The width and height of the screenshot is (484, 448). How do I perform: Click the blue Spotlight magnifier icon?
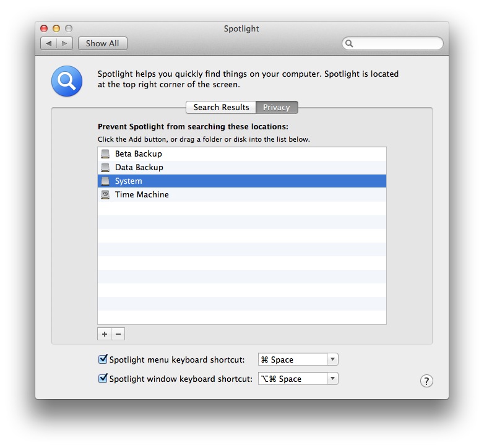(x=67, y=81)
